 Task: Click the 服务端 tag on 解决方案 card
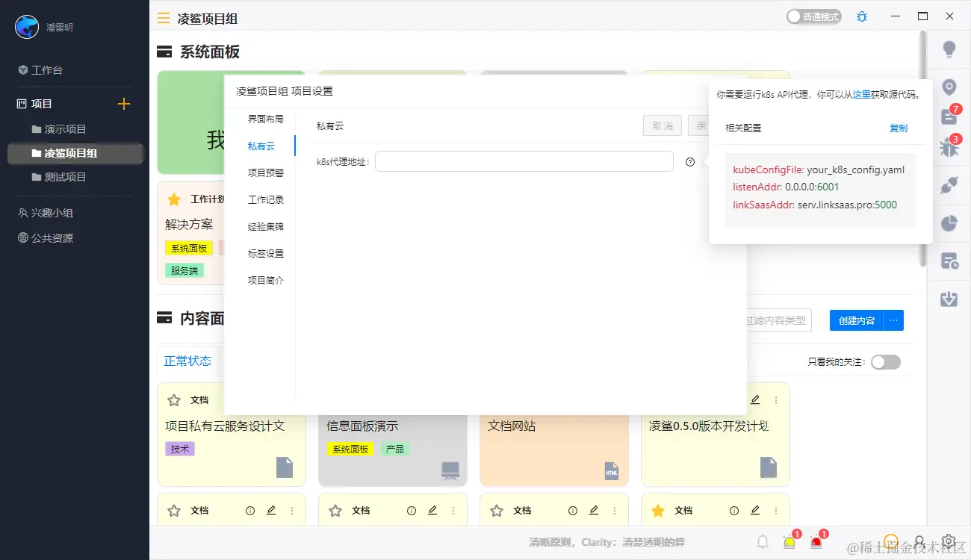pyautogui.click(x=184, y=270)
